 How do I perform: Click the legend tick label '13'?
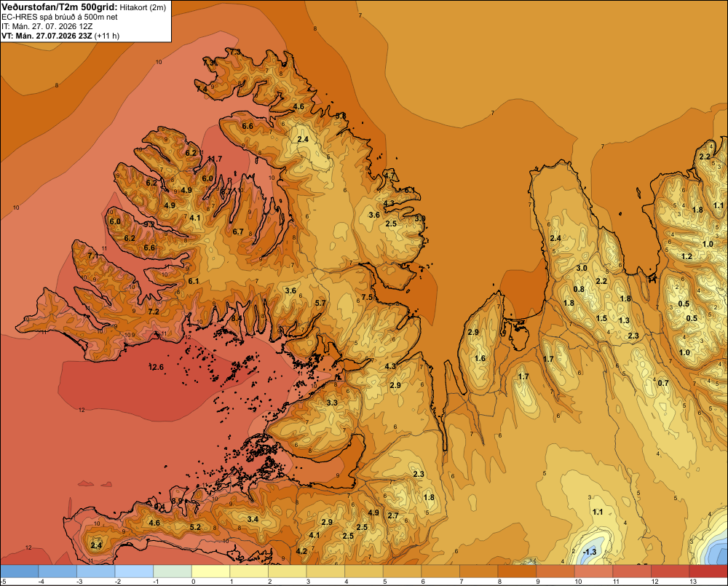click(x=693, y=582)
